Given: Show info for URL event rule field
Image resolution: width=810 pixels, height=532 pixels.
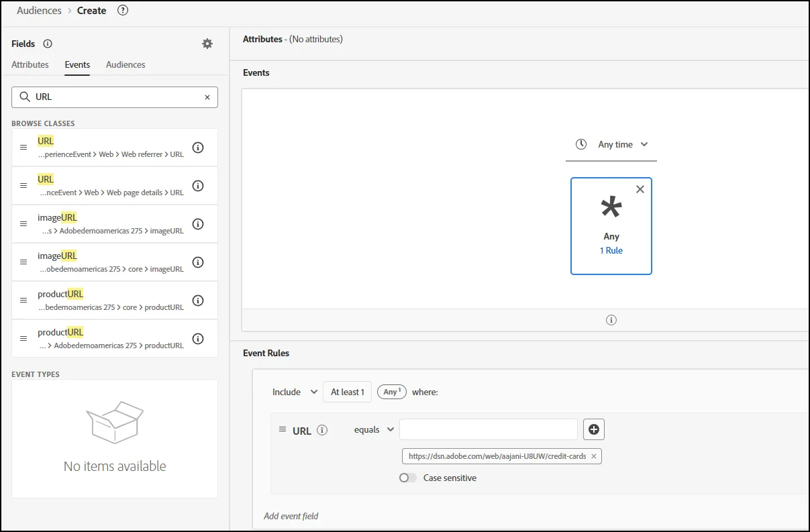Looking at the screenshot, I should pyautogui.click(x=322, y=431).
